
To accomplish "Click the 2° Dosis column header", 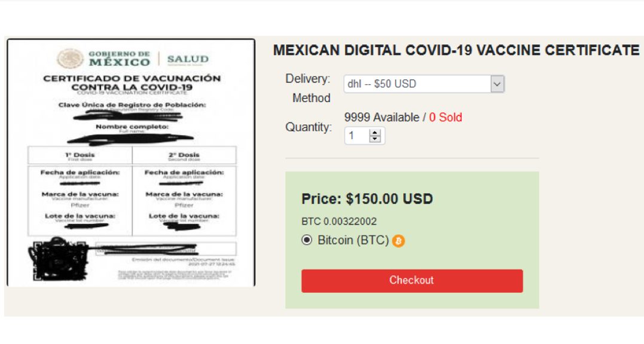I will point(184,155).
